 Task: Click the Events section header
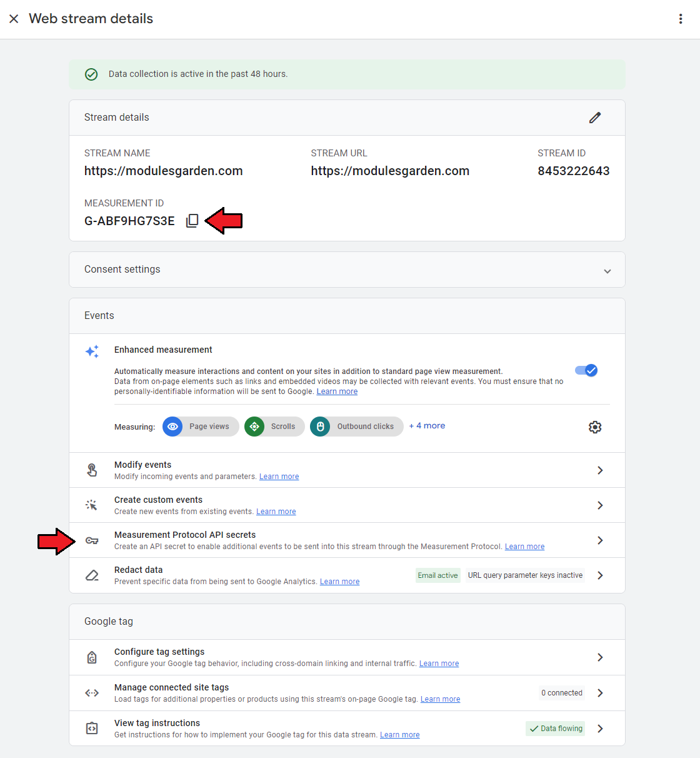coord(347,316)
